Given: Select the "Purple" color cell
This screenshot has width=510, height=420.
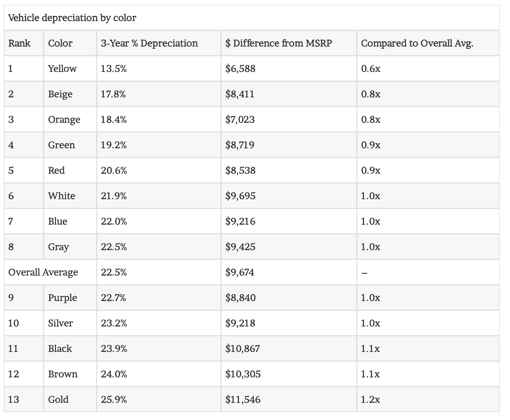Looking at the screenshot, I should click(x=63, y=298).
